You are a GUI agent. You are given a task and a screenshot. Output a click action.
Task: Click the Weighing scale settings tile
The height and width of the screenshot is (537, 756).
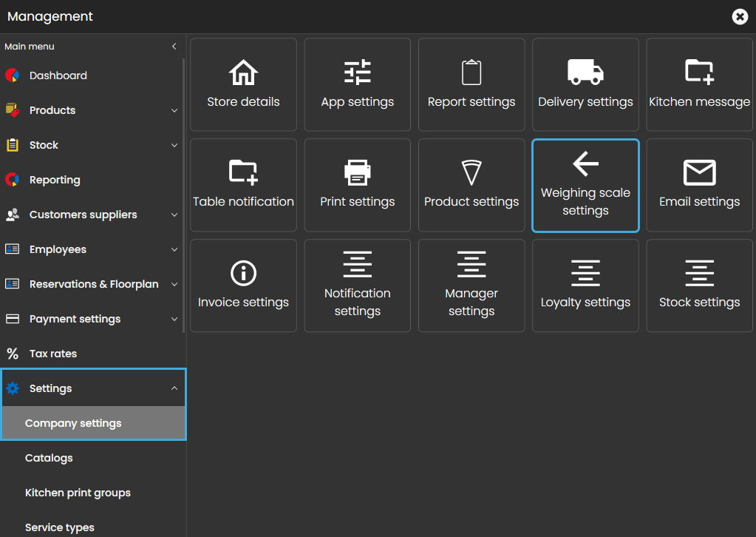coord(585,186)
